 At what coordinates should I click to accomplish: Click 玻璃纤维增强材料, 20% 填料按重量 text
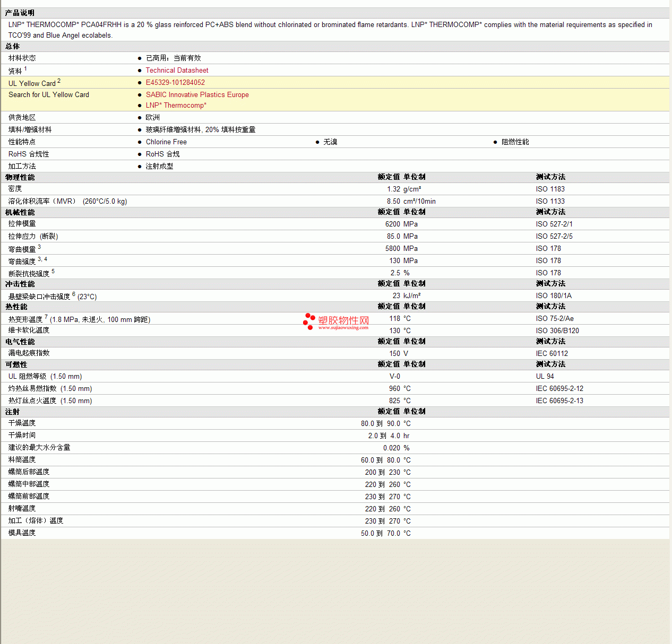(201, 129)
